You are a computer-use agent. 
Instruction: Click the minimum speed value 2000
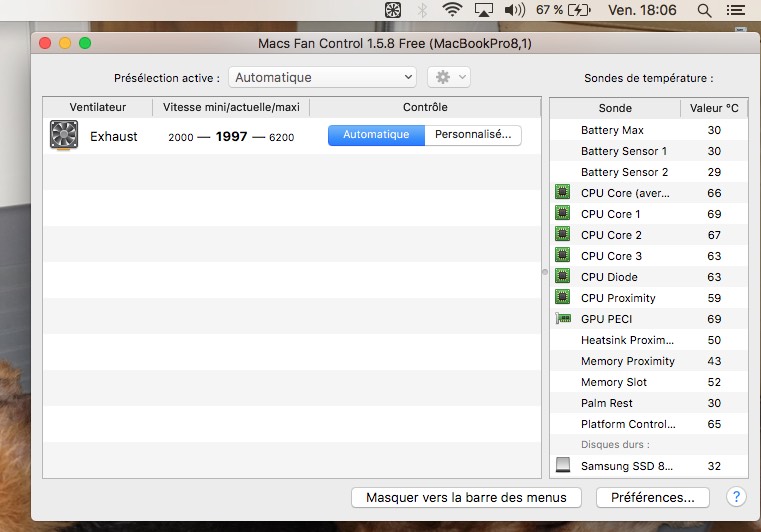tap(181, 137)
